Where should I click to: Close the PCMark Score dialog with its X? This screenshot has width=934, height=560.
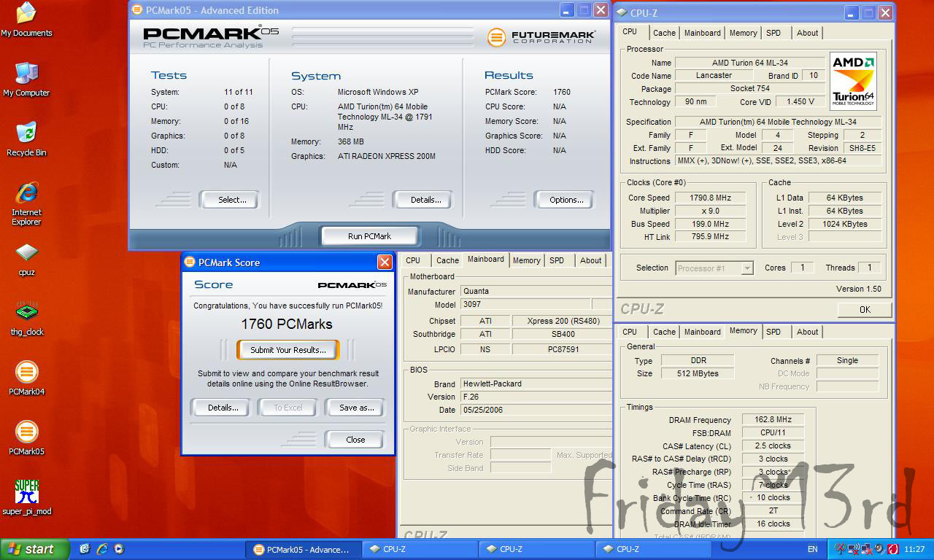coord(385,262)
